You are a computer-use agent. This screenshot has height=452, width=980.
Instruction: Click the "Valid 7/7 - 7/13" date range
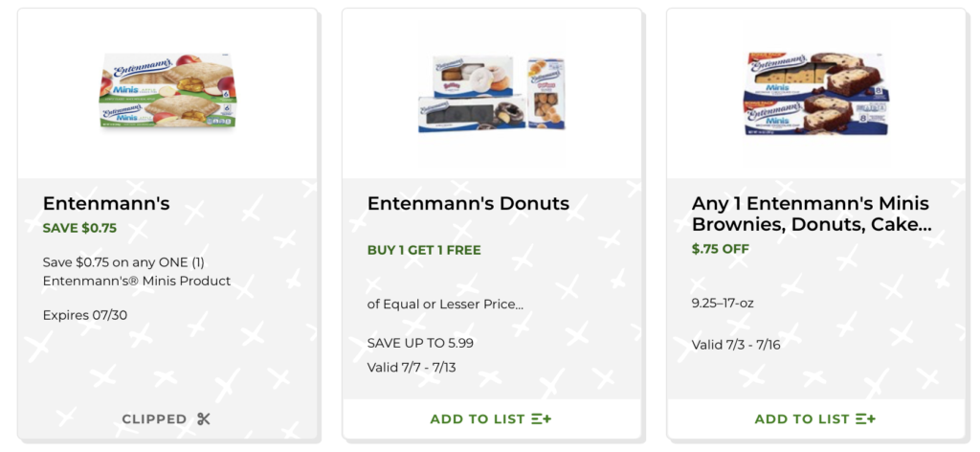click(412, 367)
